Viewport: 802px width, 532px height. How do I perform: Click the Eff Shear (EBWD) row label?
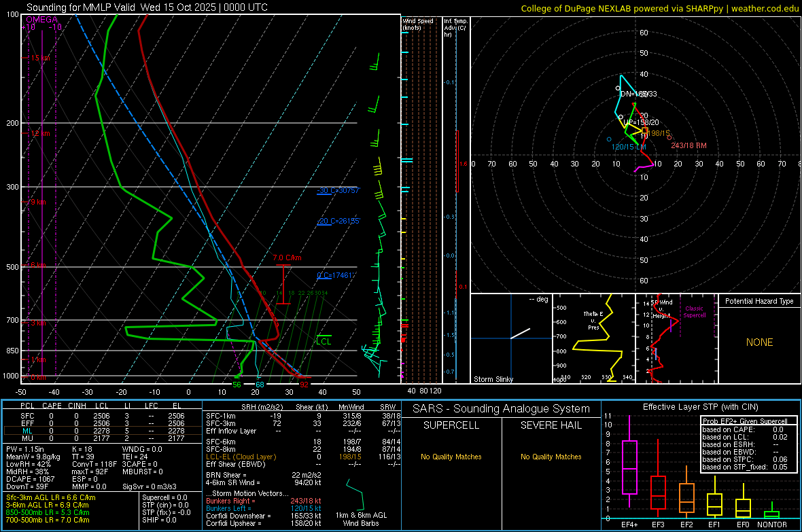tap(236, 464)
